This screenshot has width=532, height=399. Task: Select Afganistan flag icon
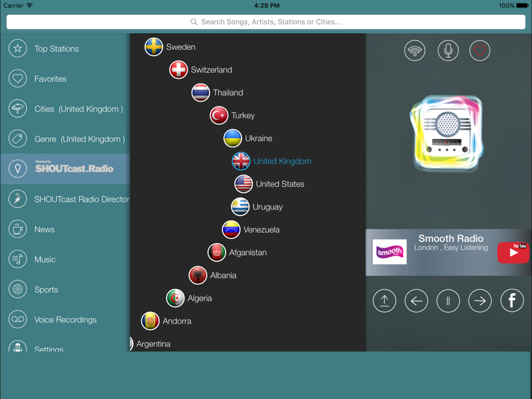(217, 252)
